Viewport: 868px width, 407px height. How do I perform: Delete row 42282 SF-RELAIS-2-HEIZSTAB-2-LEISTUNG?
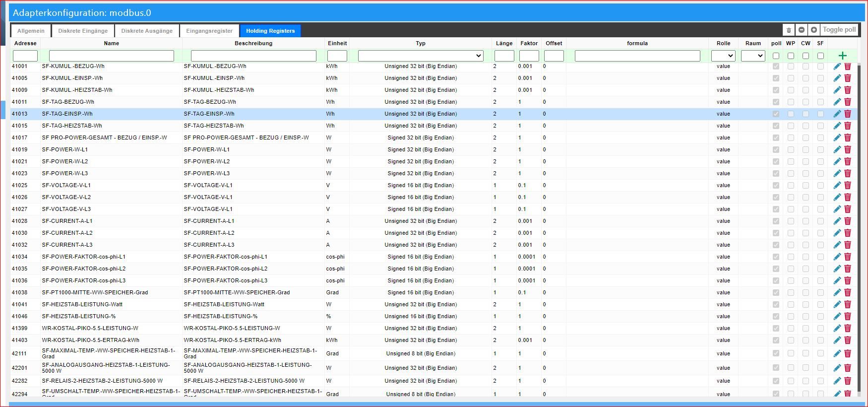tap(848, 381)
